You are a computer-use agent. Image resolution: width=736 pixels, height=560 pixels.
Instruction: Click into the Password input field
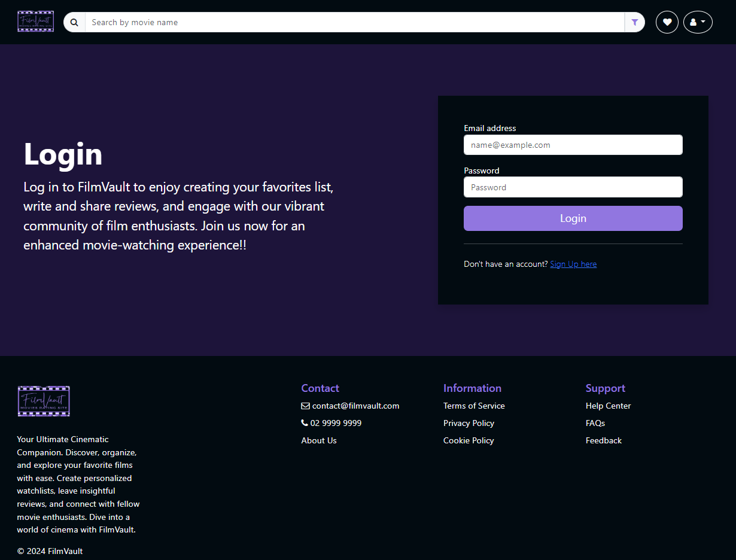573,187
